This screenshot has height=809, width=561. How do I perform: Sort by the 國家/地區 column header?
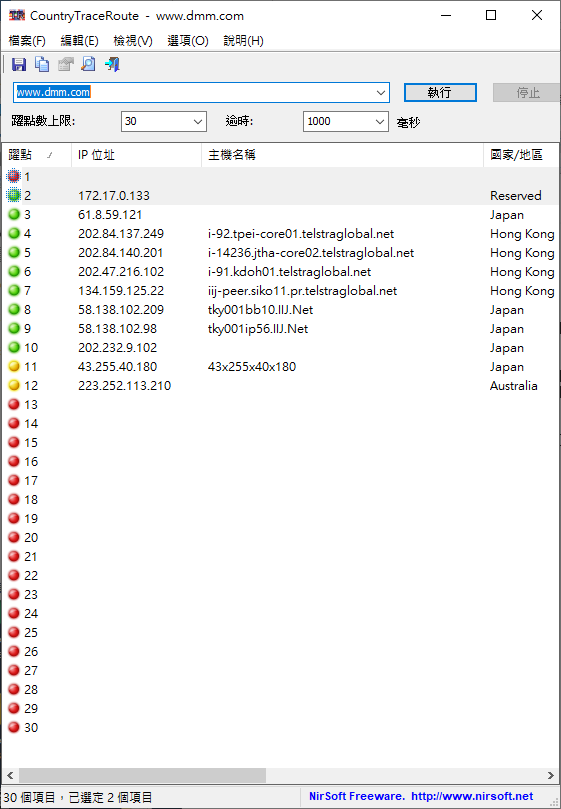pos(521,155)
